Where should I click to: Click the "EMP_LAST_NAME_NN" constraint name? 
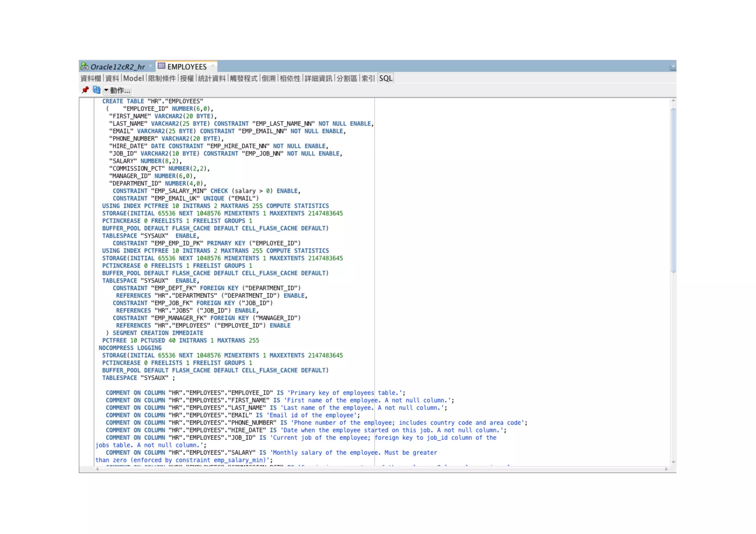pyautogui.click(x=283, y=124)
